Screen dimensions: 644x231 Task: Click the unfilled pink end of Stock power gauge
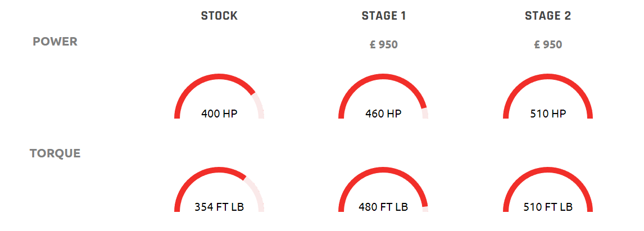click(x=259, y=106)
